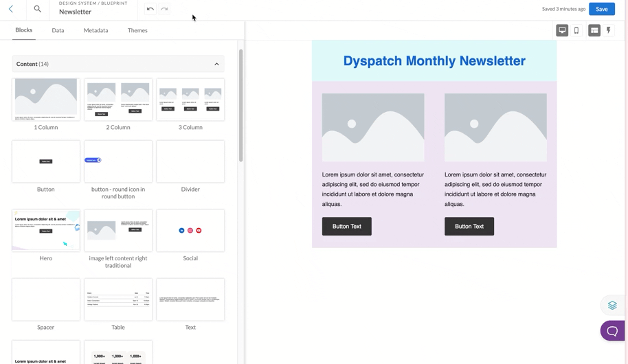Image resolution: width=628 pixels, height=364 pixels.
Task: Open the layers stack floating button
Action: (612, 306)
